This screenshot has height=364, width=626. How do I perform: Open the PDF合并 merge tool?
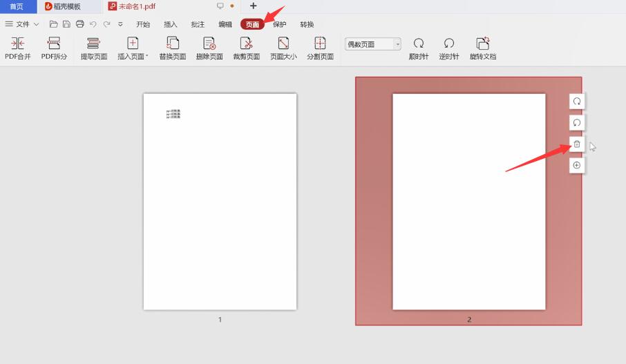(x=17, y=48)
